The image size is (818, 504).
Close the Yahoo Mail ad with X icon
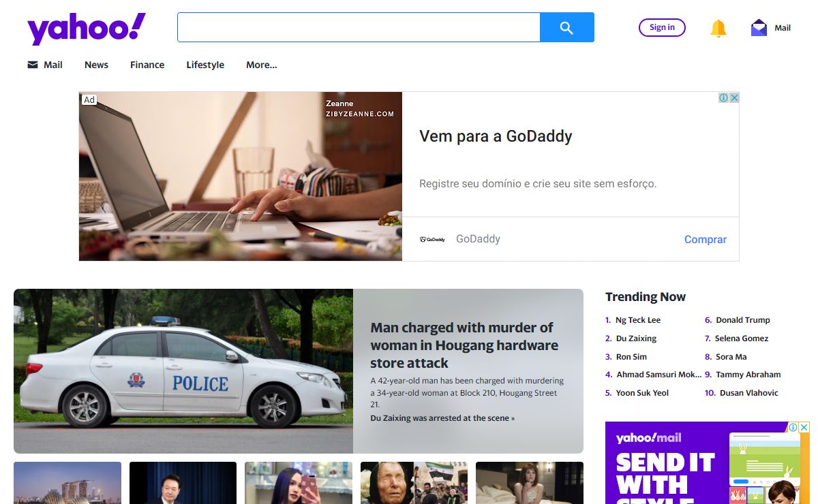coord(804,428)
